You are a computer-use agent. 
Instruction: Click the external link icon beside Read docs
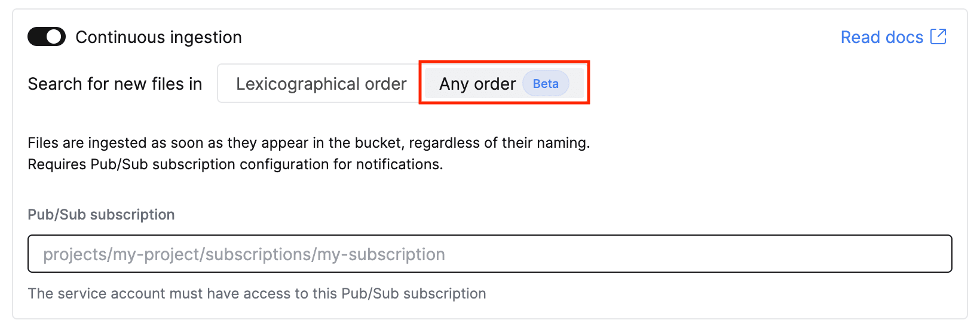938,36
